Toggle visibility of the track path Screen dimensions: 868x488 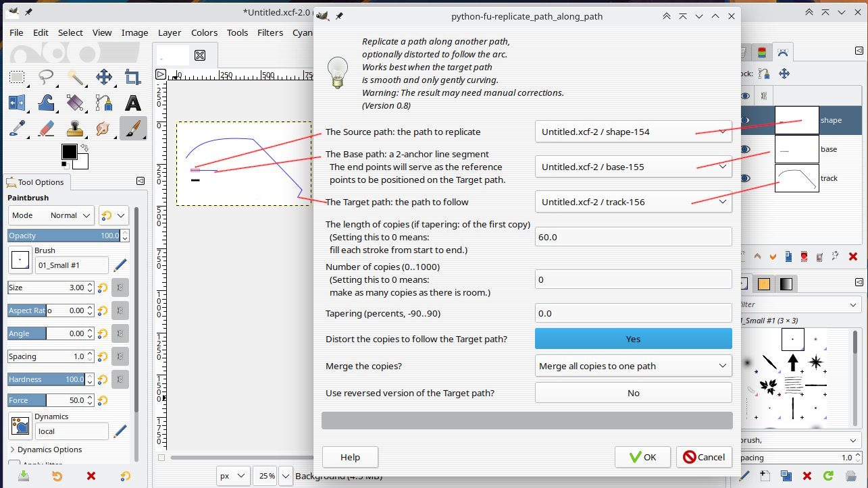click(745, 178)
